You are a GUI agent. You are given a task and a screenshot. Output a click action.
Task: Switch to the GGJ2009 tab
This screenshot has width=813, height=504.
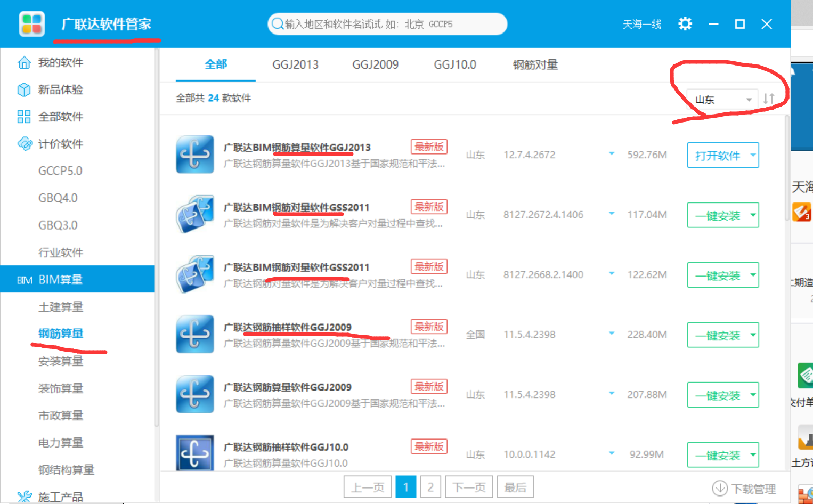(376, 64)
